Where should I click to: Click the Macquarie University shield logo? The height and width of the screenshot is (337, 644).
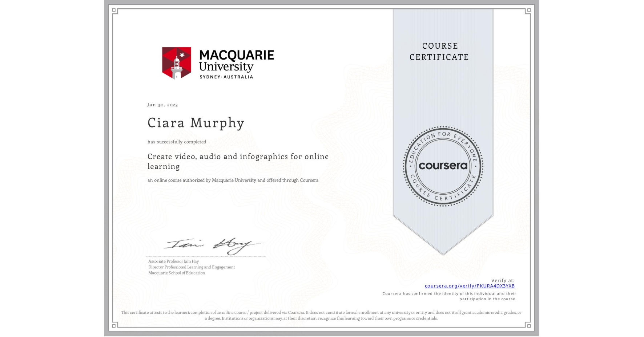[x=176, y=63]
